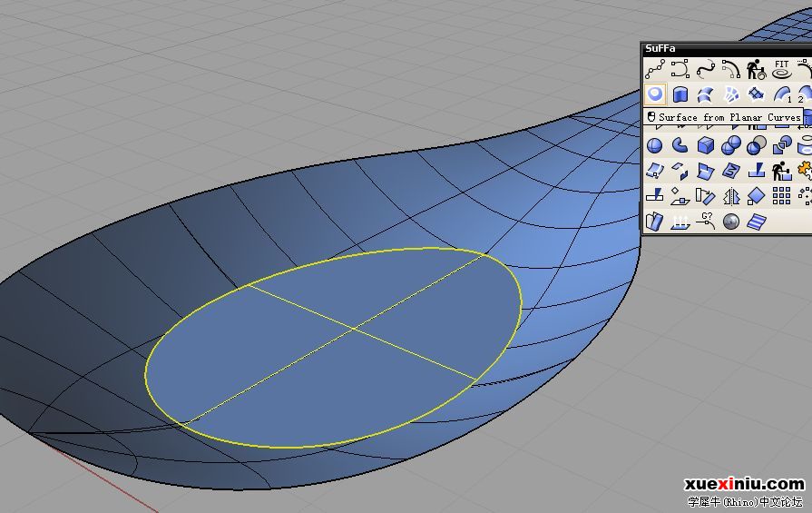Click the Rebuild curve worker icon
Viewport: 812px width, 513px height.
pos(756,69)
